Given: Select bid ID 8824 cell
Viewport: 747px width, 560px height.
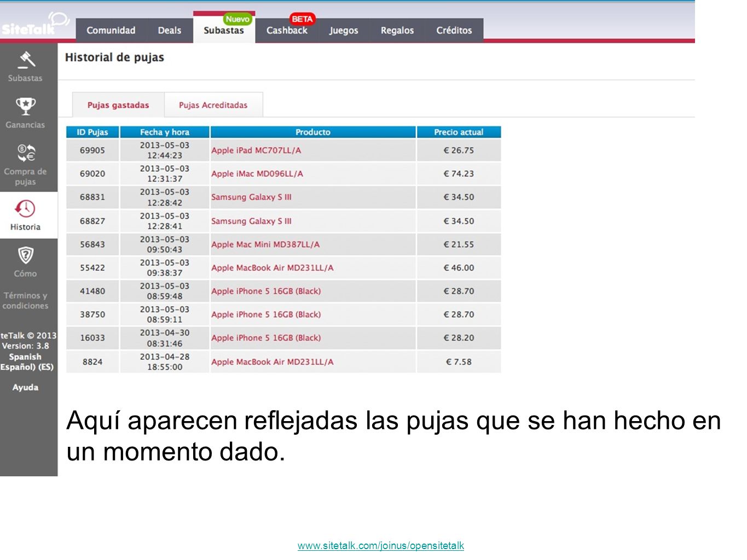Looking at the screenshot, I should [x=92, y=362].
